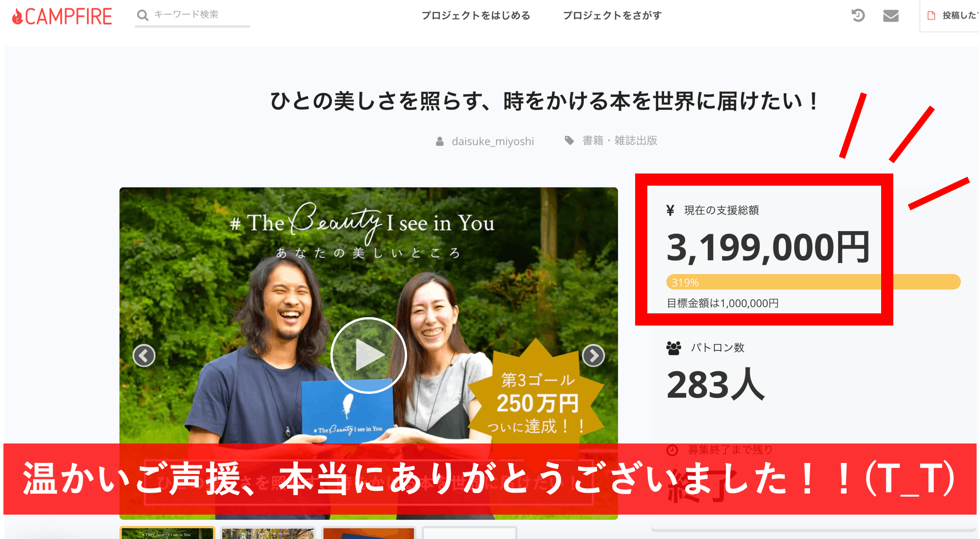Play the project video
The image size is (980, 539).
368,355
